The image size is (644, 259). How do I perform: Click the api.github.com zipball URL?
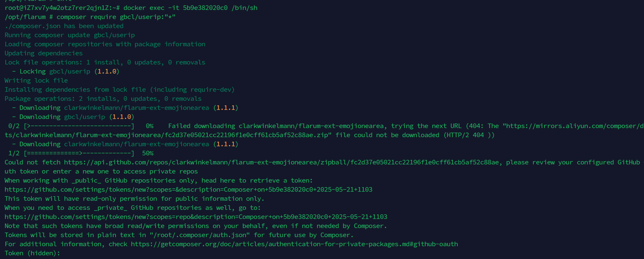click(283, 162)
